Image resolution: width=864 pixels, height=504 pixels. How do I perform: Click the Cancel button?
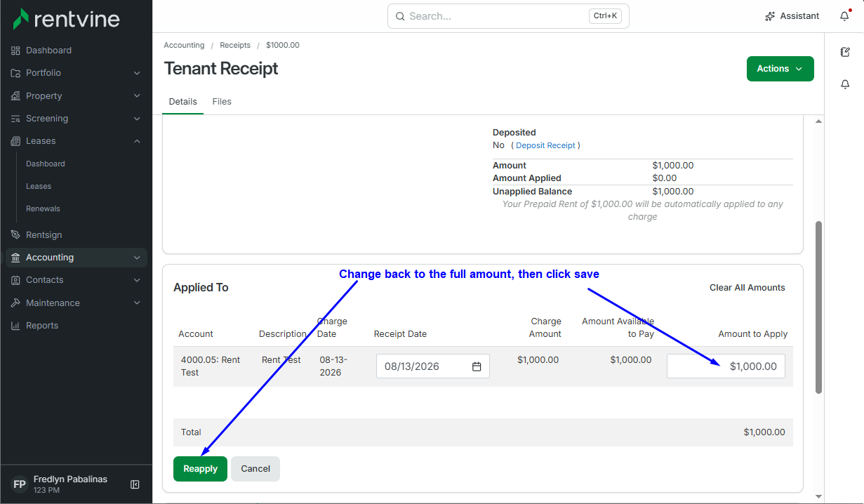(x=255, y=469)
